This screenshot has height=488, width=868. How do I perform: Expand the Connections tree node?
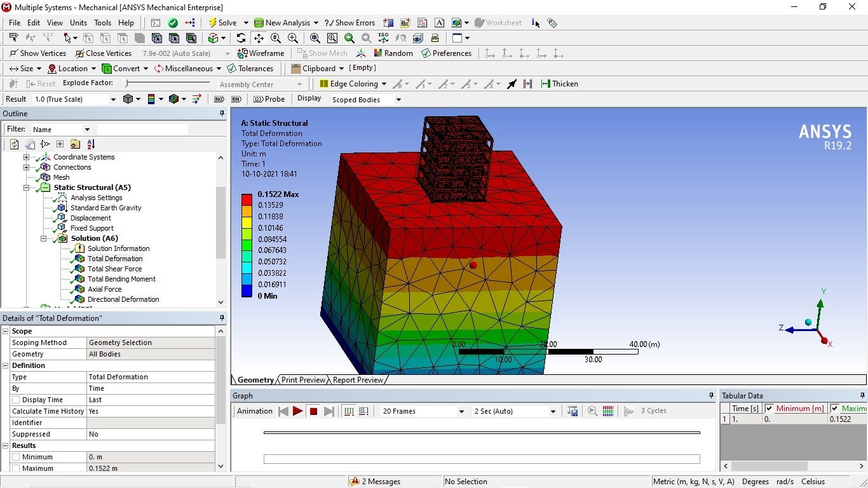point(27,167)
